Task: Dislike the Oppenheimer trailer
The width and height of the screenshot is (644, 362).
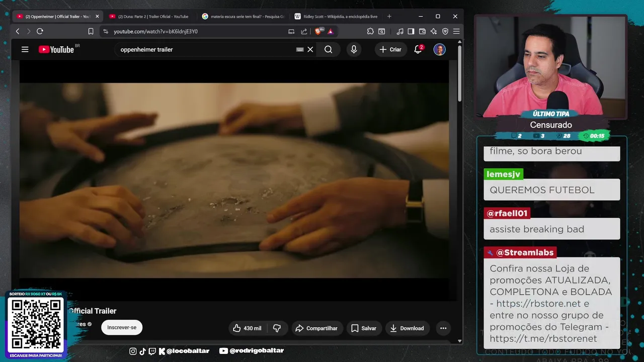Action: [277, 328]
